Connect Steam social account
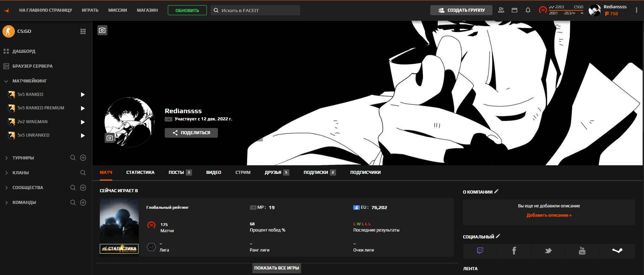Image resolution: width=644 pixels, height=275 pixels. [617, 251]
